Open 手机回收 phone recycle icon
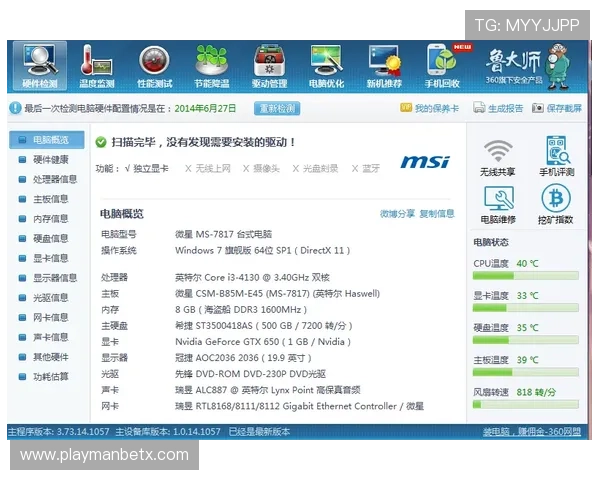 pos(442,65)
